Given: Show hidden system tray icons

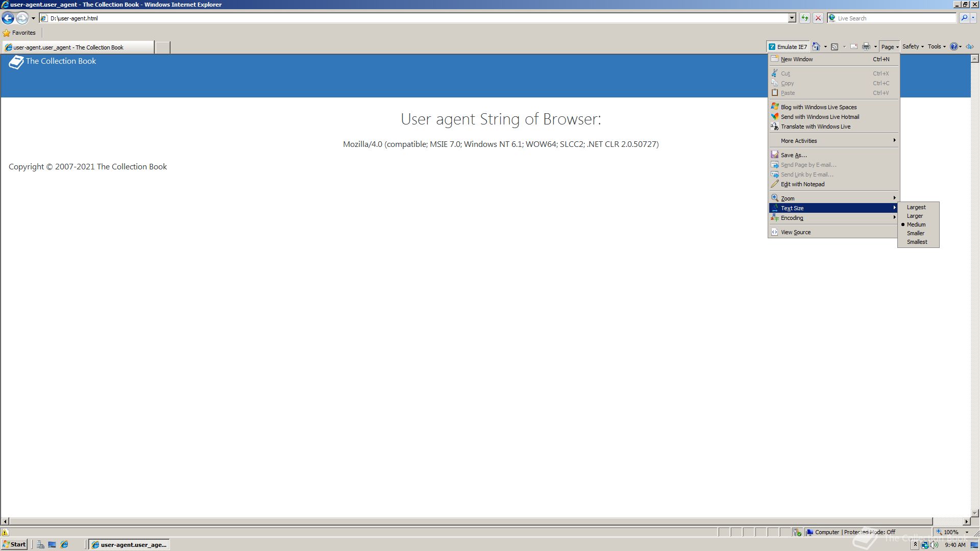Looking at the screenshot, I should [x=915, y=545].
